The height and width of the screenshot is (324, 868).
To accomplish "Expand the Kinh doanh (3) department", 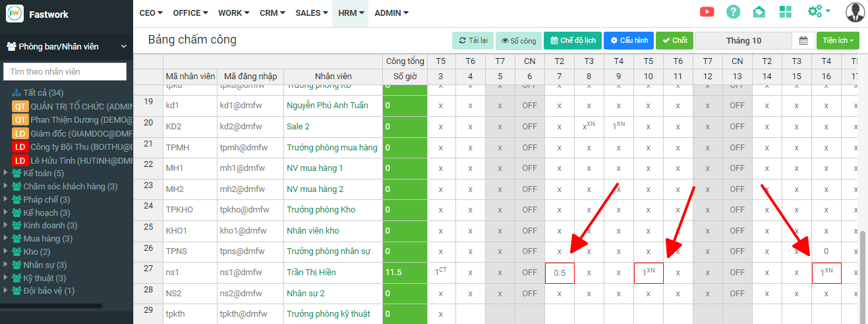I will (x=7, y=226).
